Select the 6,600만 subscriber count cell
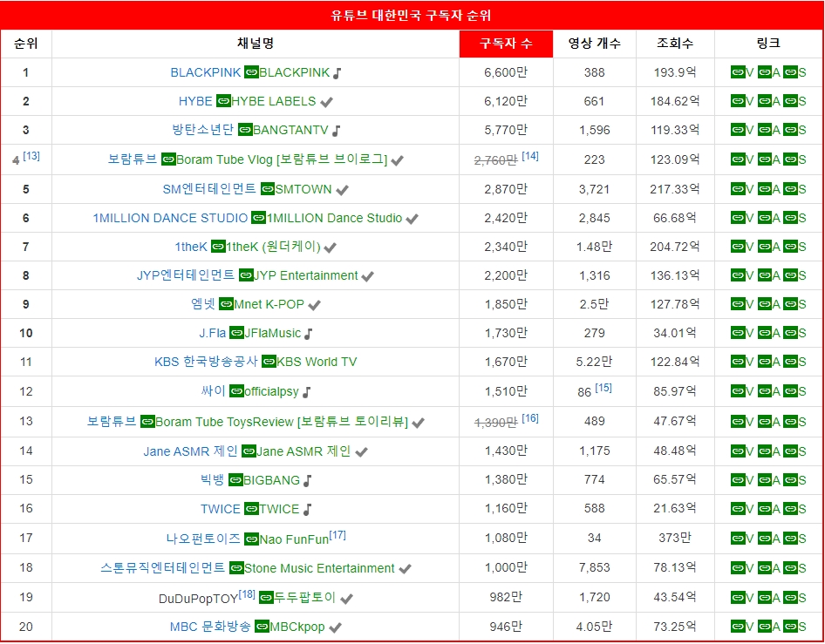The image size is (825, 644). coord(506,72)
